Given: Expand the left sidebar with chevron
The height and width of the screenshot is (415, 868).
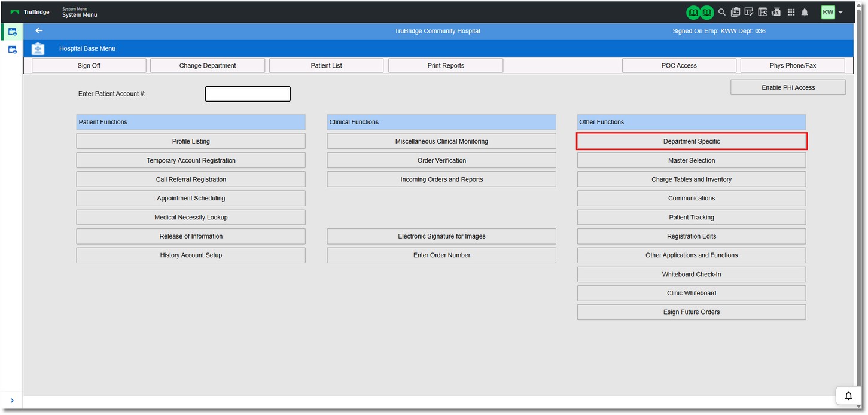Looking at the screenshot, I should pyautogui.click(x=12, y=401).
